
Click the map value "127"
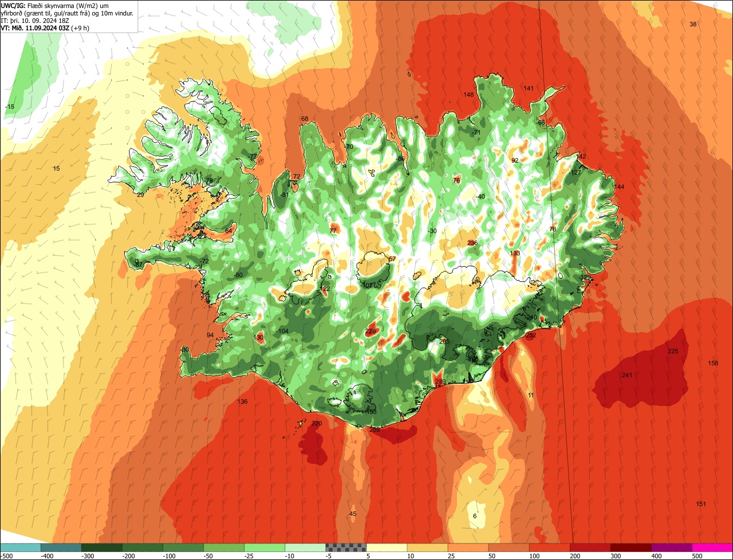[x=576, y=172]
